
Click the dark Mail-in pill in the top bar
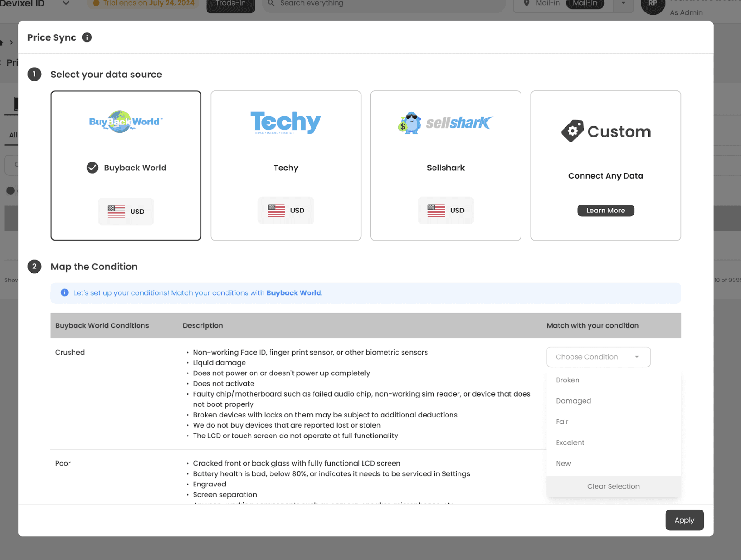(585, 4)
